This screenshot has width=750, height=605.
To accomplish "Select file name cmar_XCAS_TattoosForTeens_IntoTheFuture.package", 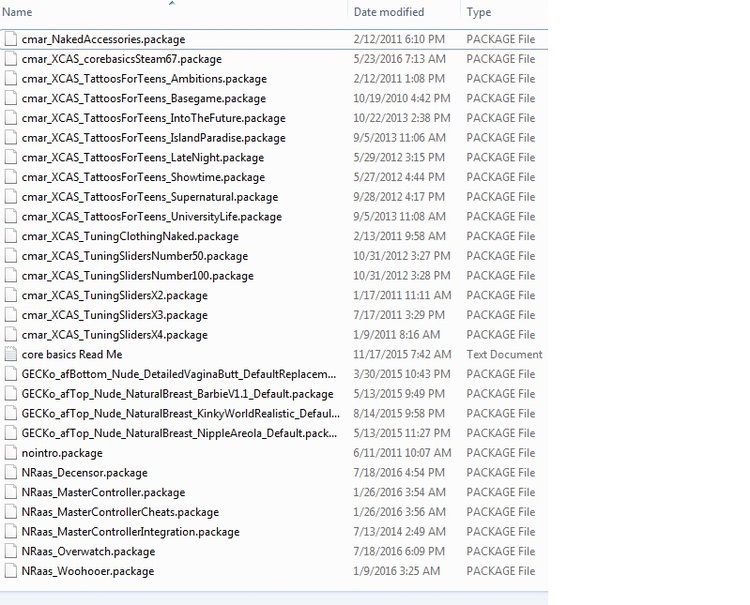I will point(154,118).
